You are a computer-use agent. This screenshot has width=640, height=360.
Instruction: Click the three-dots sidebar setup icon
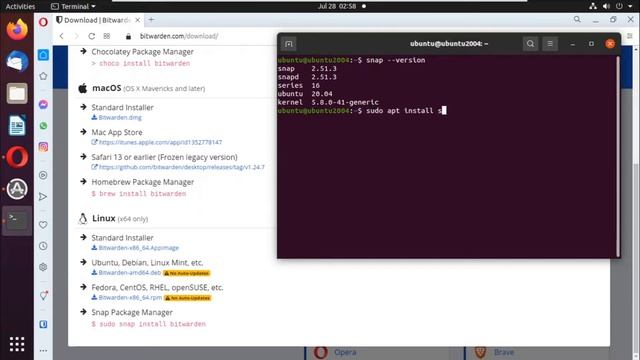(43, 350)
